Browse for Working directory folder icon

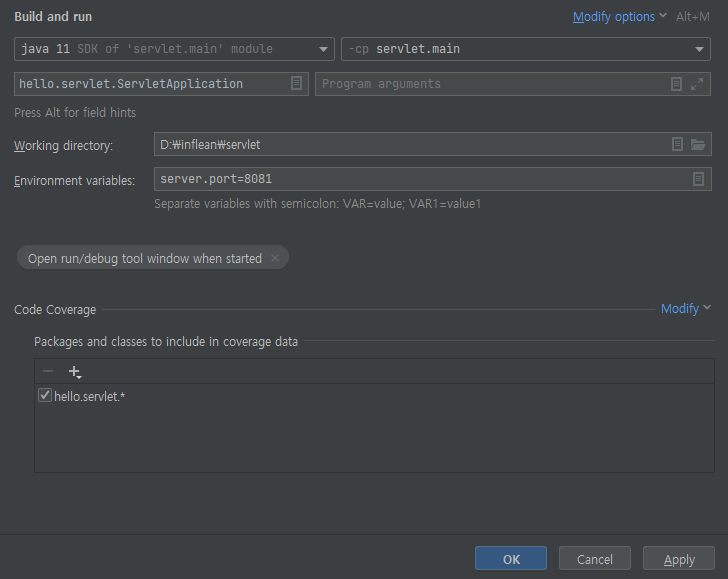[x=698, y=144]
